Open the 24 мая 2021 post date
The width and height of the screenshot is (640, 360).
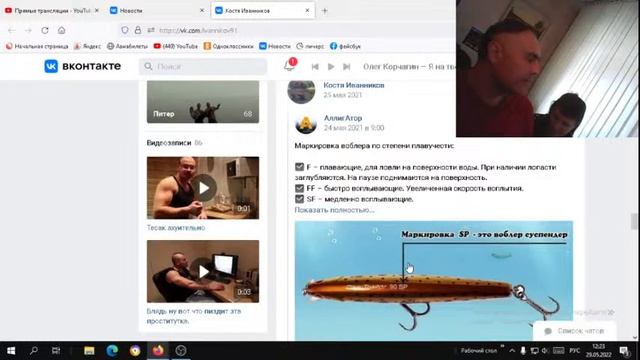(x=354, y=128)
